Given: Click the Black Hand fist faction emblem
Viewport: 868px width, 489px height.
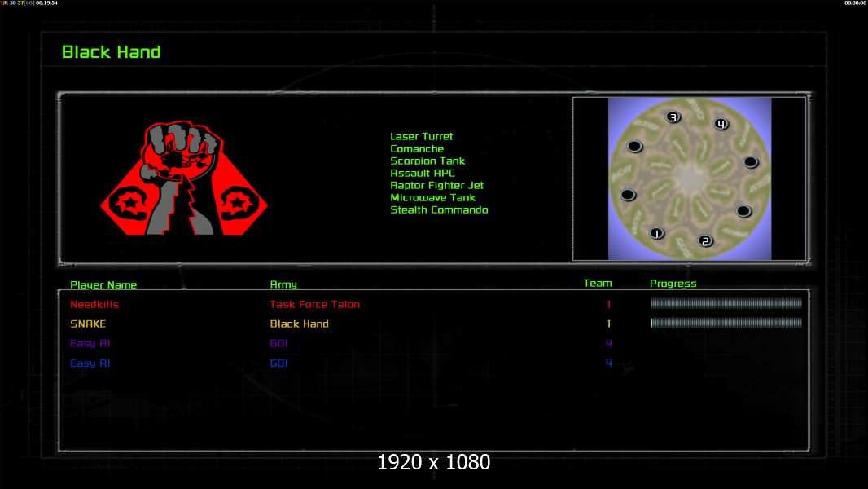Looking at the screenshot, I should [x=183, y=179].
